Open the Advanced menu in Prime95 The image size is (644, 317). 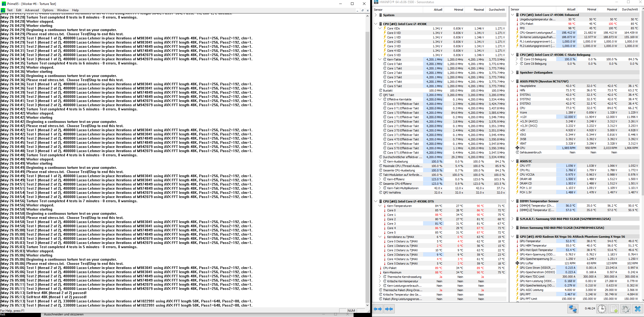point(32,10)
